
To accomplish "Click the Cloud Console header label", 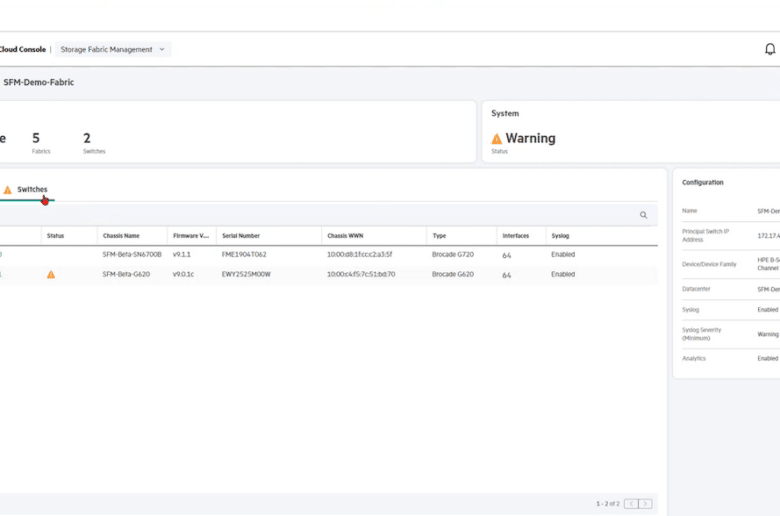I will 22,49.
